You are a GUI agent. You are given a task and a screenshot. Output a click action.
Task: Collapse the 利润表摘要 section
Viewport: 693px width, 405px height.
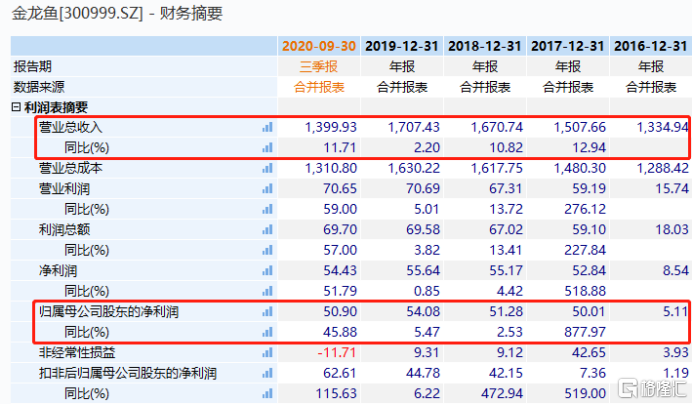[16, 107]
